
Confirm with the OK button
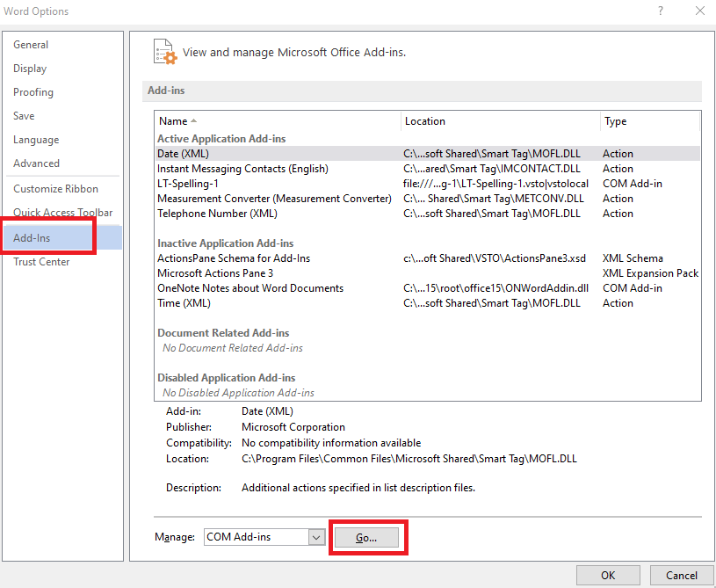tap(608, 575)
